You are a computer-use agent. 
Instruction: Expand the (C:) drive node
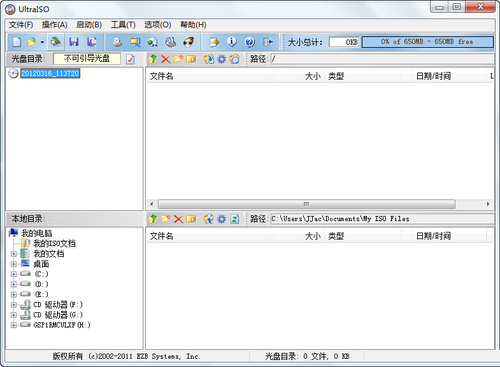point(13,274)
